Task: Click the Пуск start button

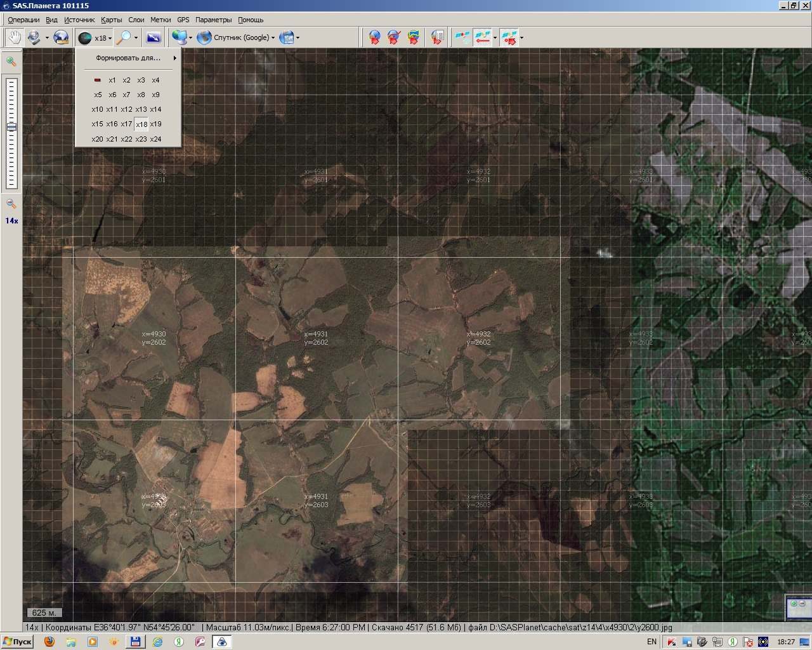Action: [x=17, y=642]
